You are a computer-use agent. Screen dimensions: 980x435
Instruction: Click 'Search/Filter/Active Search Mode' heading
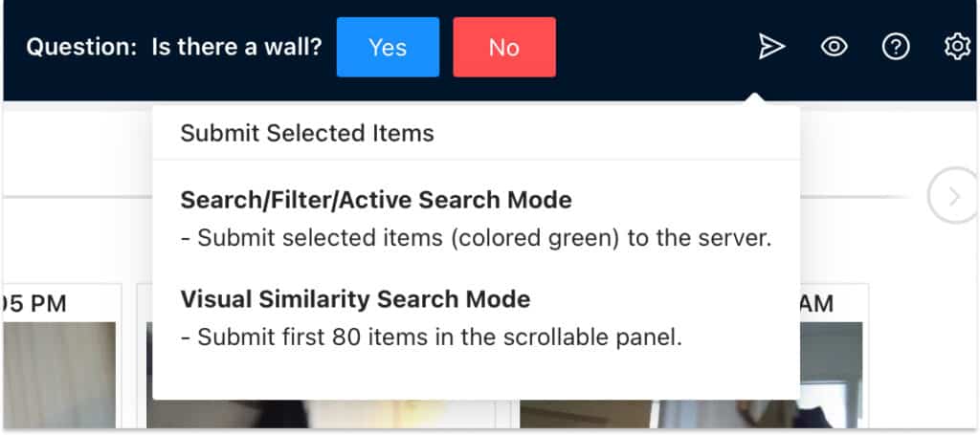pos(376,201)
